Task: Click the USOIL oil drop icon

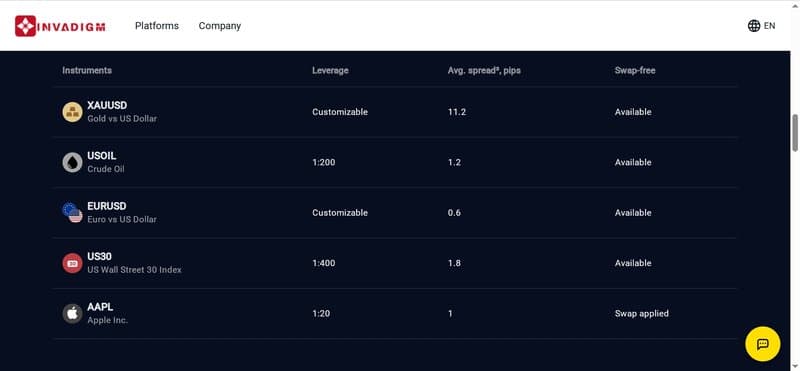Action: pyautogui.click(x=72, y=162)
